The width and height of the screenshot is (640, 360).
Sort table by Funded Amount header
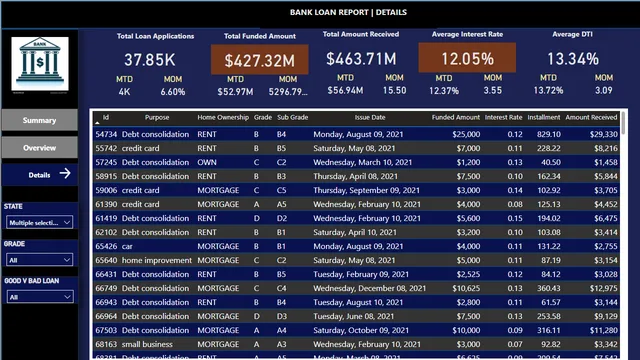456,118
